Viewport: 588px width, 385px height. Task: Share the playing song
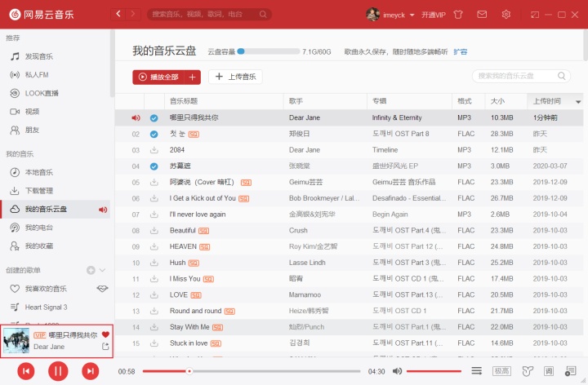point(105,347)
